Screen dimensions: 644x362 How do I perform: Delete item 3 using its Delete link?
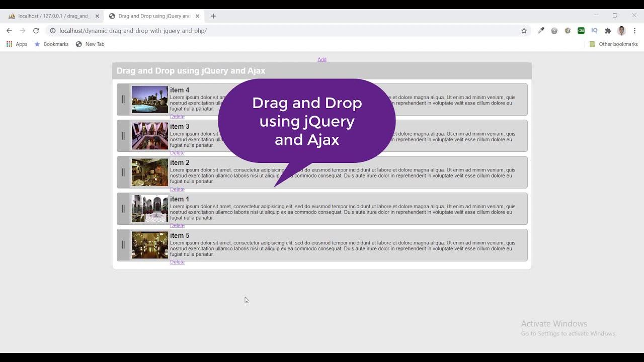(x=177, y=153)
